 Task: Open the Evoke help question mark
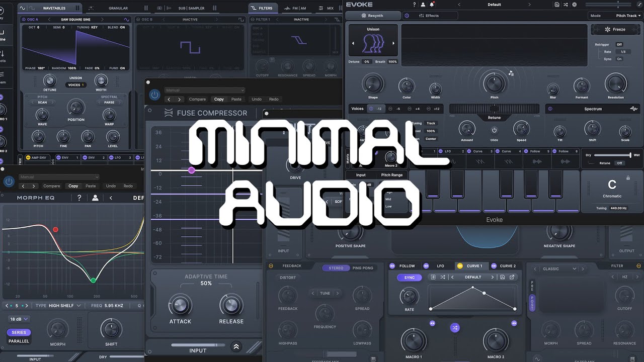click(415, 5)
